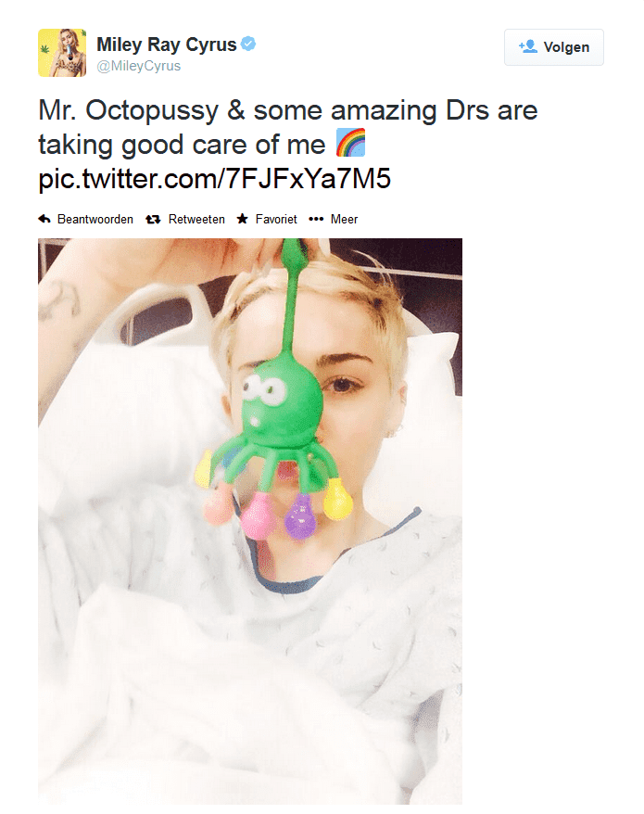Click the three-dots more icon
This screenshot has height=814, width=644.
[x=315, y=220]
